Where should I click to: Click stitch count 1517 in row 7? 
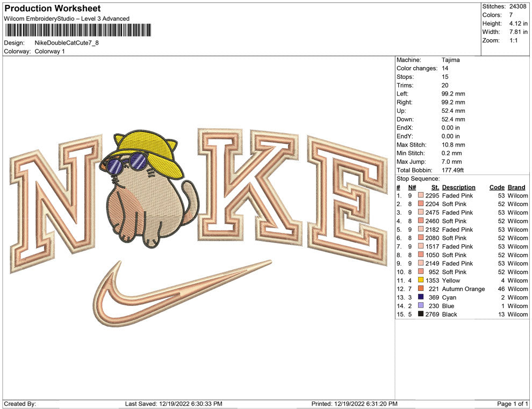(432, 246)
